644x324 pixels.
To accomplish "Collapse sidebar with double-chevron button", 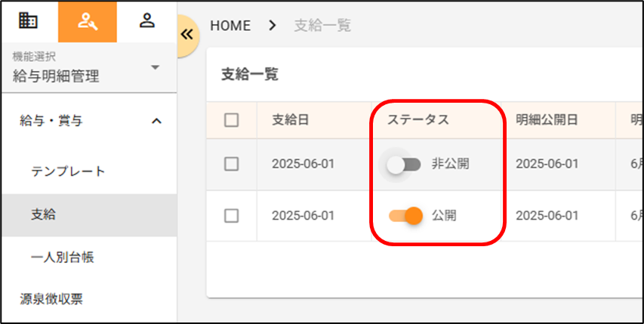I will (x=186, y=35).
